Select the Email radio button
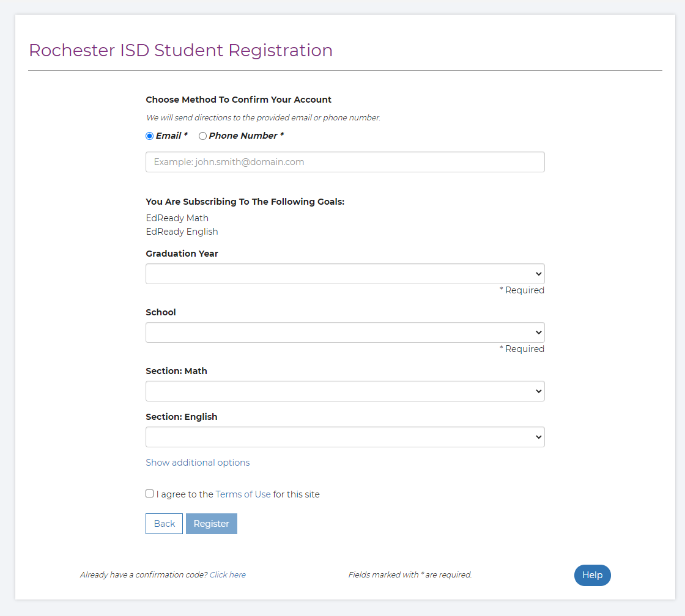Image resolution: width=685 pixels, height=616 pixels. tap(149, 136)
